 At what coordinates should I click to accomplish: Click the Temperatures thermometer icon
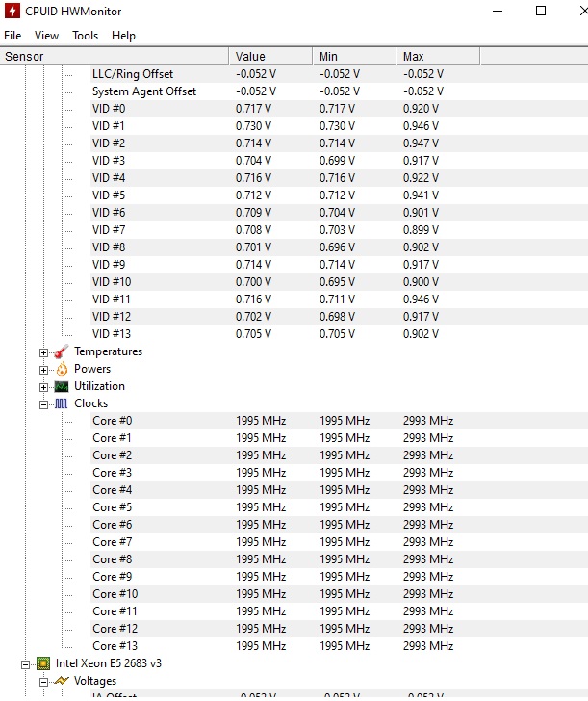(62, 351)
